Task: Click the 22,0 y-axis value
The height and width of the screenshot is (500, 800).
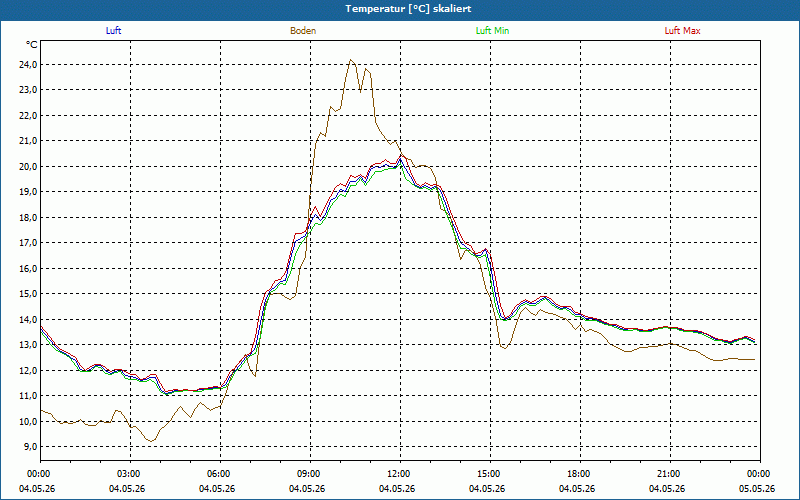Action: coord(29,116)
